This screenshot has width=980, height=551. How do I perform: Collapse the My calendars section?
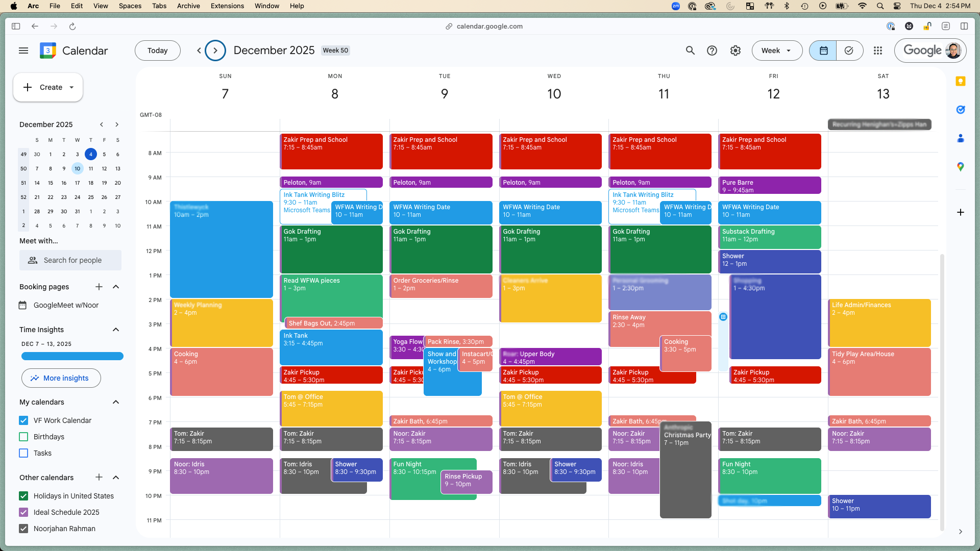[116, 402]
